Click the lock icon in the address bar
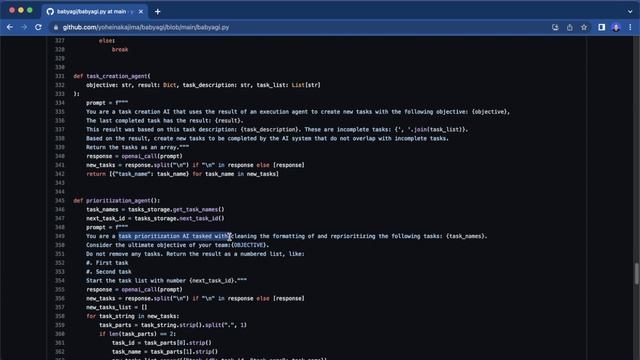This screenshot has height=360, width=640. [x=56, y=27]
